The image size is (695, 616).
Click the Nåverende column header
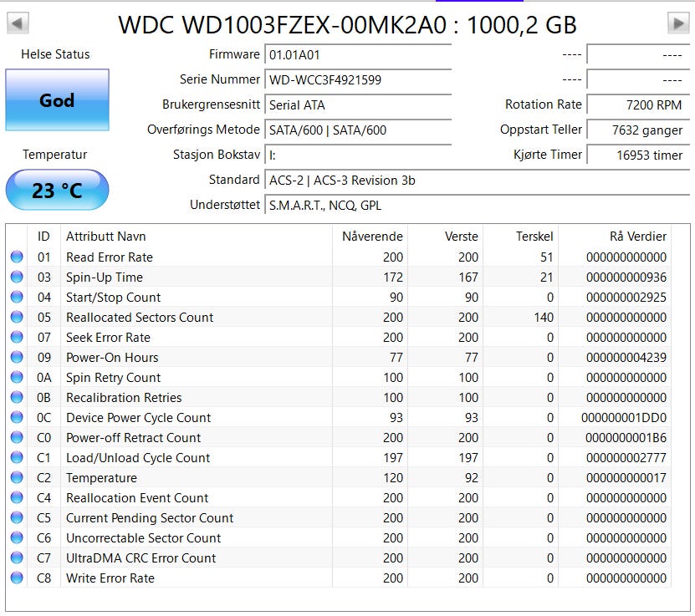[x=370, y=237]
